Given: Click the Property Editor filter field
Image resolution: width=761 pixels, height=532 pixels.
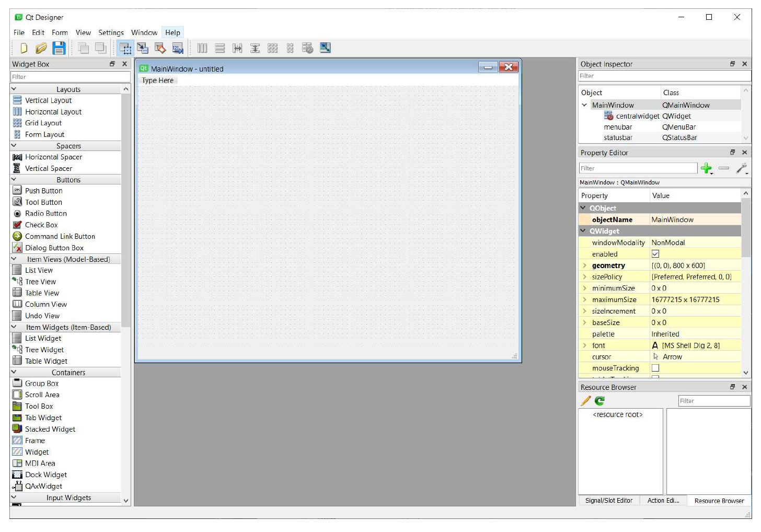Looking at the screenshot, I should point(638,168).
